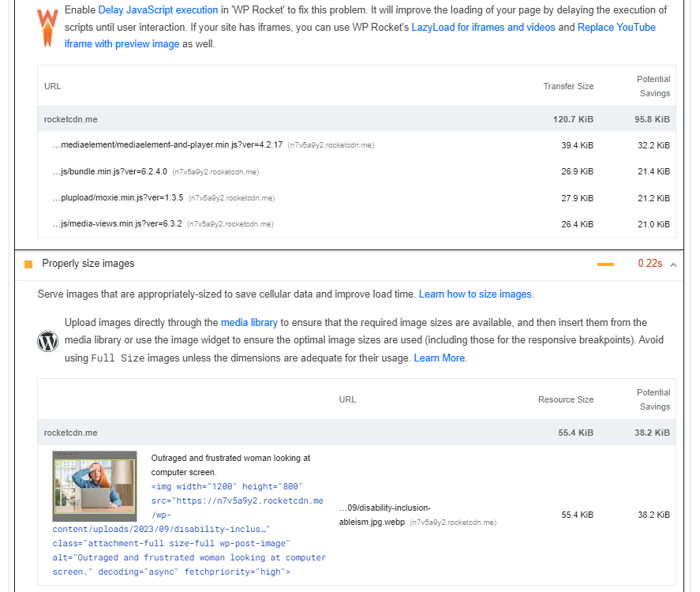This screenshot has width=700, height=592.
Task: Collapse the Properly size images chevron
Action: pos(673,264)
